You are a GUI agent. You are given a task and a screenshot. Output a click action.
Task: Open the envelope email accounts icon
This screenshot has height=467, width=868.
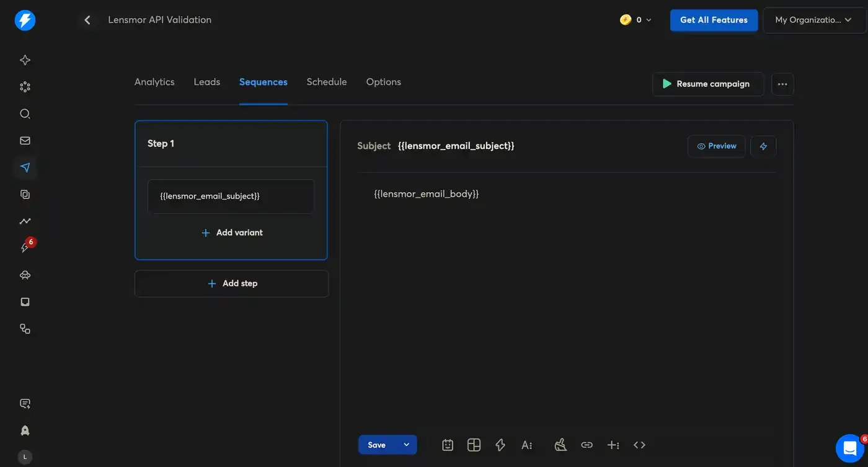pyautogui.click(x=25, y=141)
